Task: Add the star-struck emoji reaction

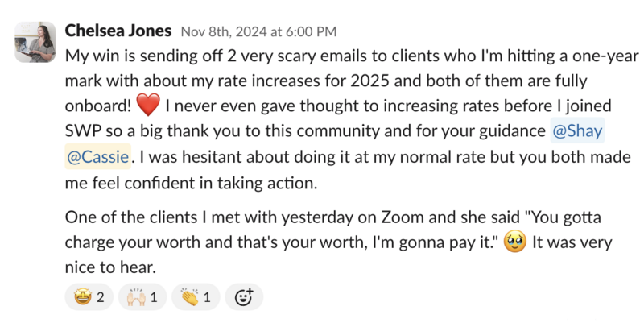Action: [89, 296]
